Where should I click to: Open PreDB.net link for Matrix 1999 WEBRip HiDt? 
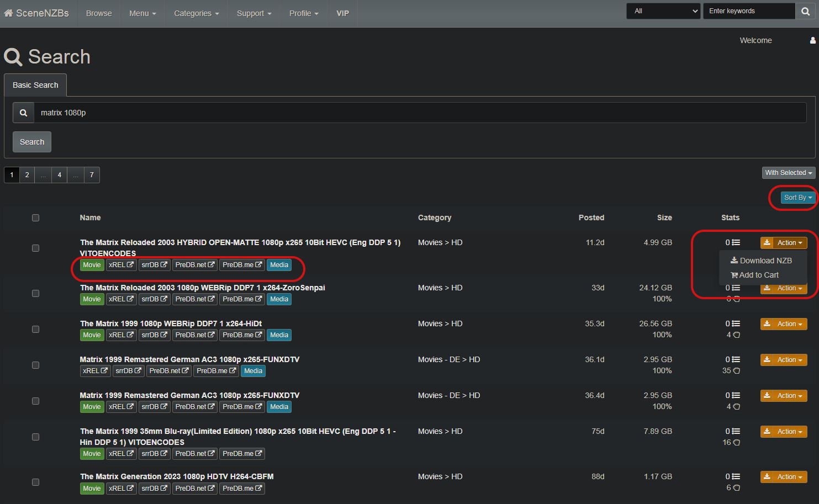[x=195, y=335]
